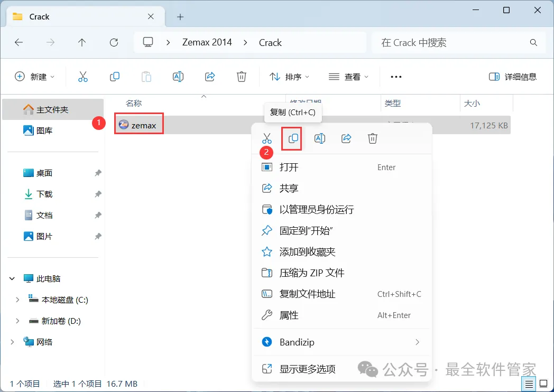Expand the 本地磁盘 (C:) node
The width and height of the screenshot is (554, 392).
click(17, 300)
